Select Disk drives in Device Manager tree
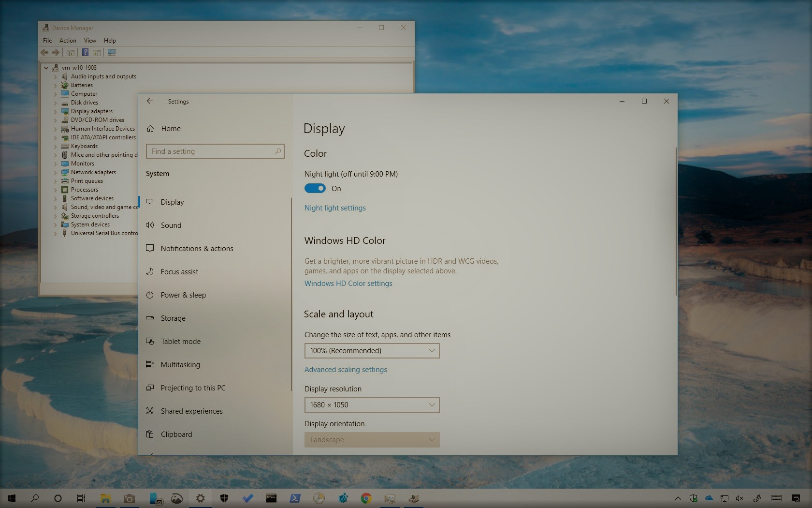812x508 pixels. 85,103
